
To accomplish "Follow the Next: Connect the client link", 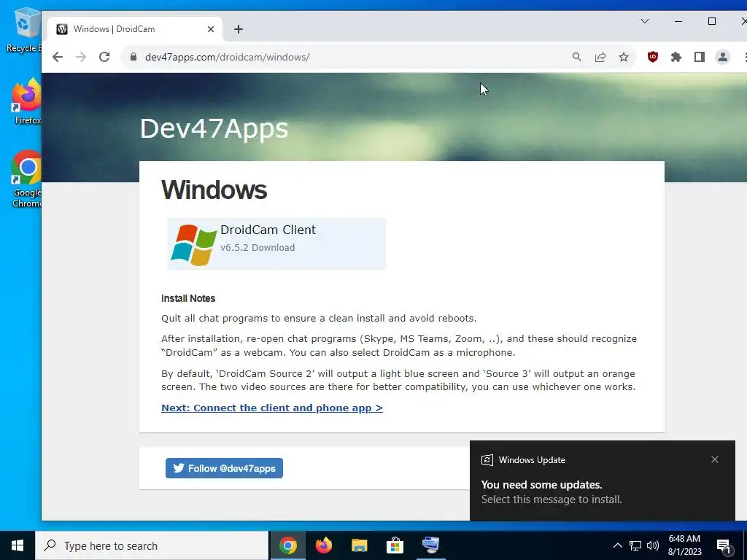I will pyautogui.click(x=272, y=408).
